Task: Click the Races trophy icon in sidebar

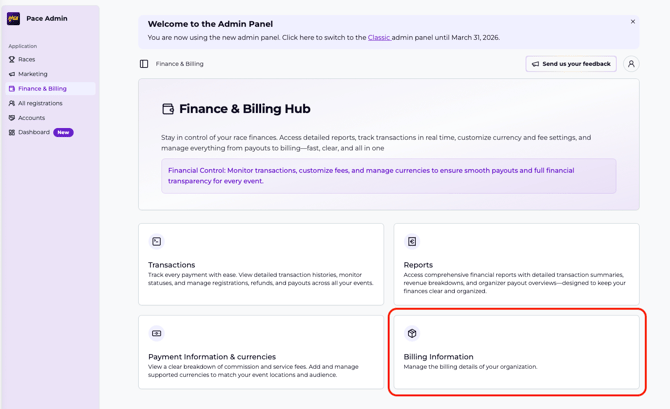Action: point(12,59)
